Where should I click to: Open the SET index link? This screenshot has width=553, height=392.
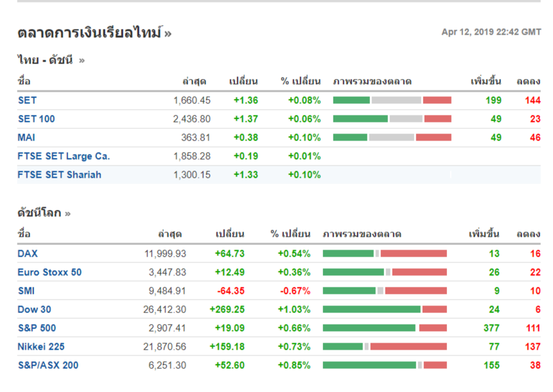click(x=27, y=100)
